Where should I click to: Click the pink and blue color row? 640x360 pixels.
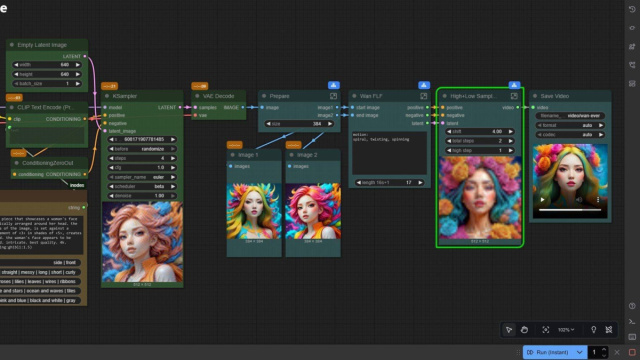click(41, 300)
